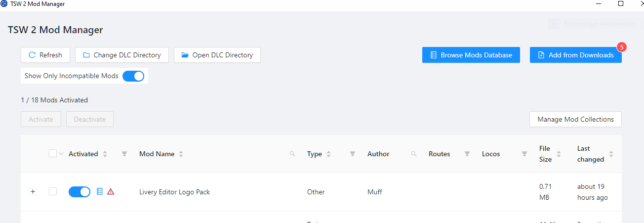
Task: Sort by File Size column
Action: pyautogui.click(x=558, y=154)
